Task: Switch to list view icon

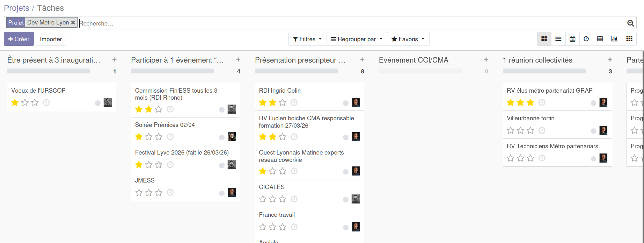Action: [558, 39]
